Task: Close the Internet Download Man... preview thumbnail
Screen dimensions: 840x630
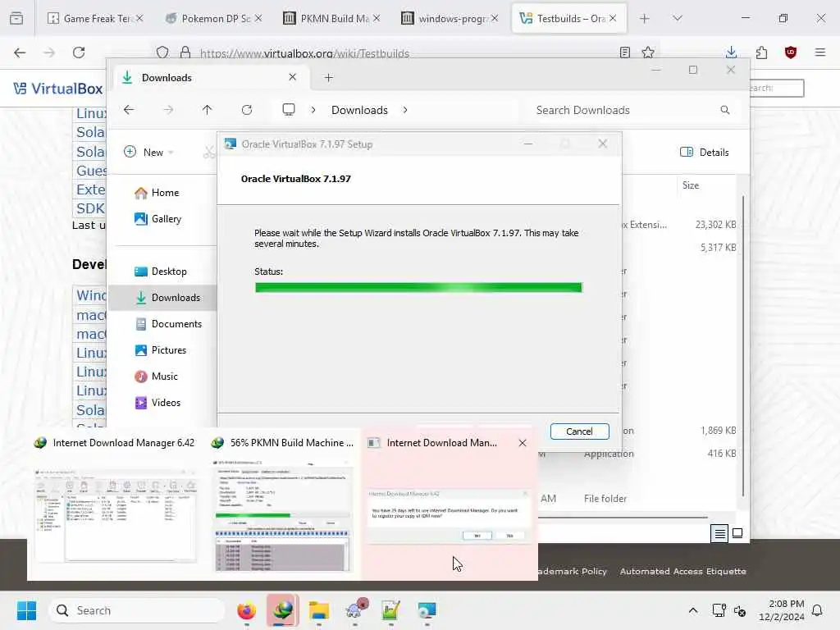Action: pos(523,443)
